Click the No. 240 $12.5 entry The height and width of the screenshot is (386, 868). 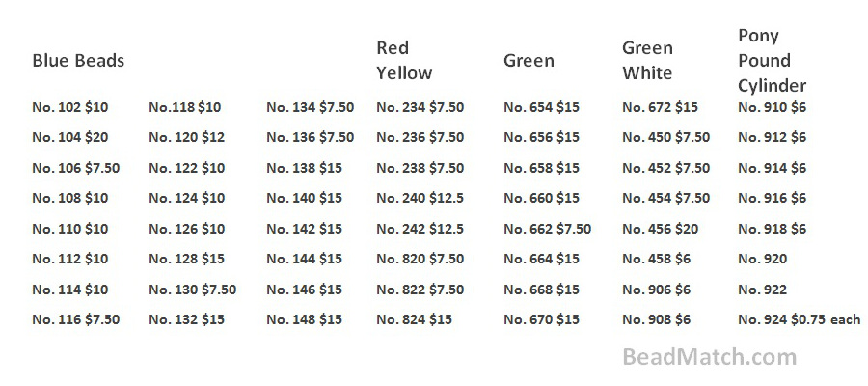coord(420,198)
